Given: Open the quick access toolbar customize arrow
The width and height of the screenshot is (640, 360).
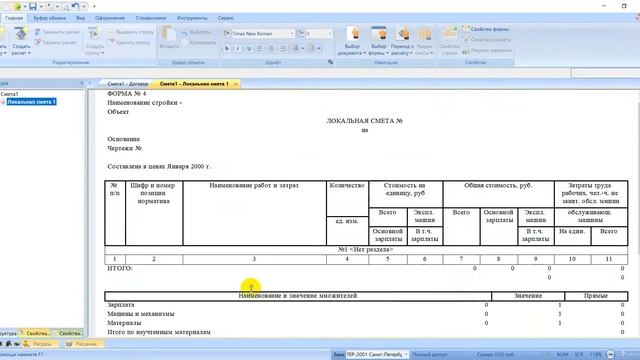Looking at the screenshot, I should tap(94, 7).
